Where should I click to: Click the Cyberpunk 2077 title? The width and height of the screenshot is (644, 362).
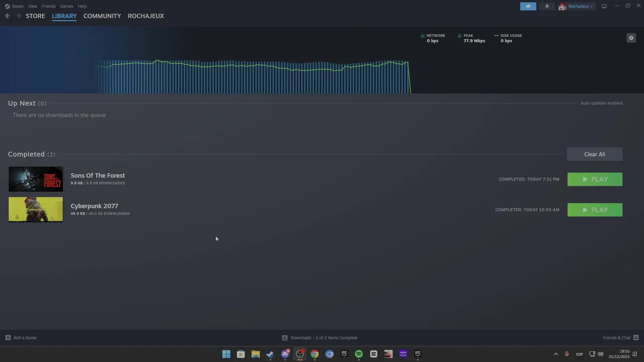tap(95, 206)
